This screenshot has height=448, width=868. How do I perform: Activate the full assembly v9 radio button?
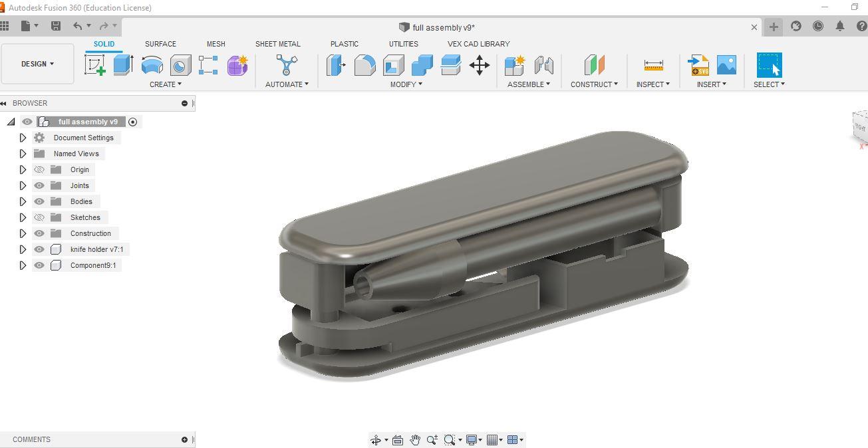coord(132,122)
